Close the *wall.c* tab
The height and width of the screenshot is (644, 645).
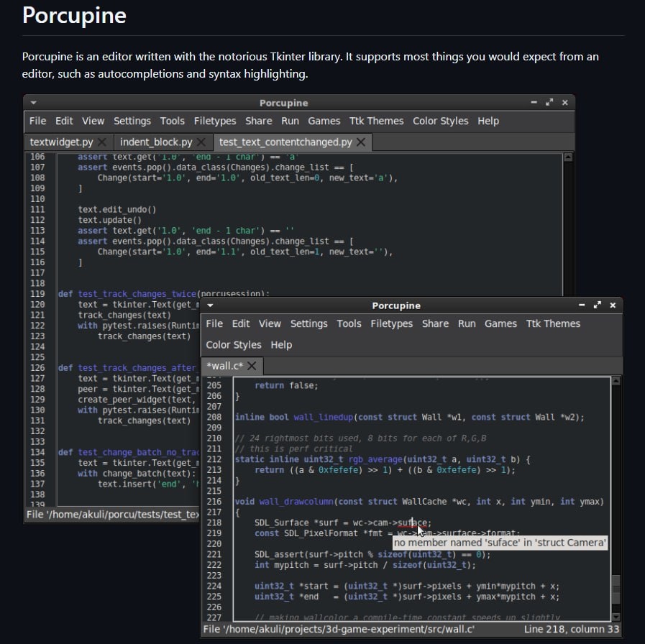pyautogui.click(x=252, y=366)
